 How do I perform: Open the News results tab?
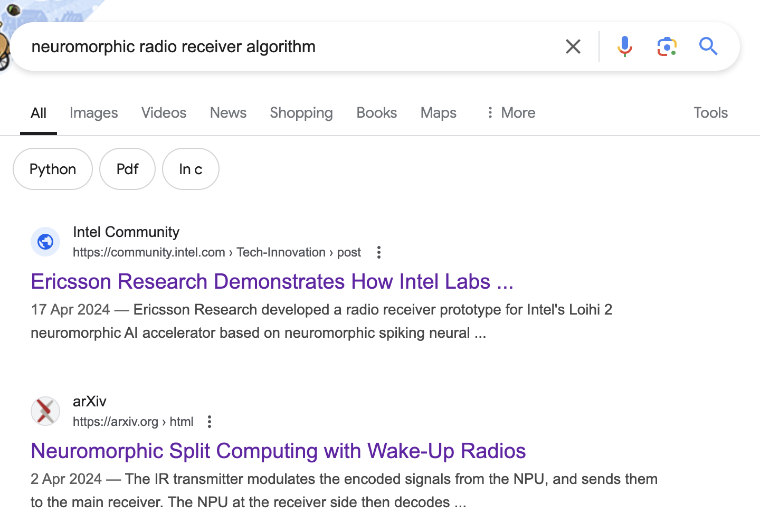pyautogui.click(x=228, y=112)
